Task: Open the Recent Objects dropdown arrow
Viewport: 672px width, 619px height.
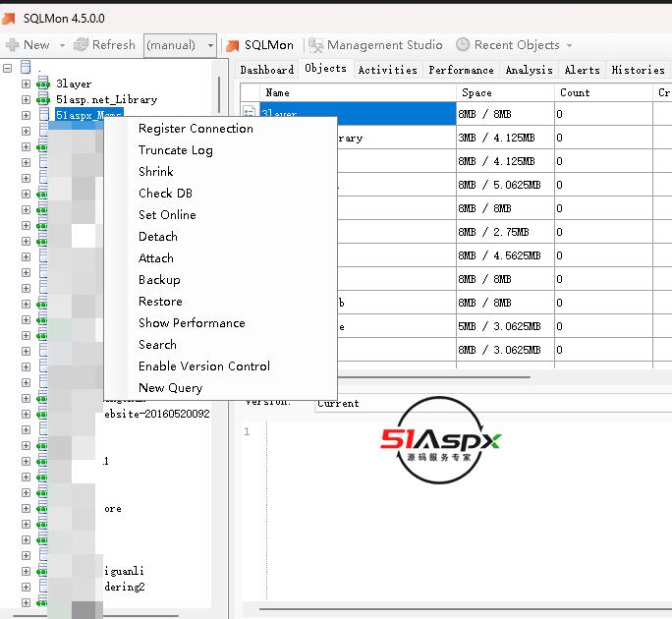Action: pyautogui.click(x=570, y=45)
